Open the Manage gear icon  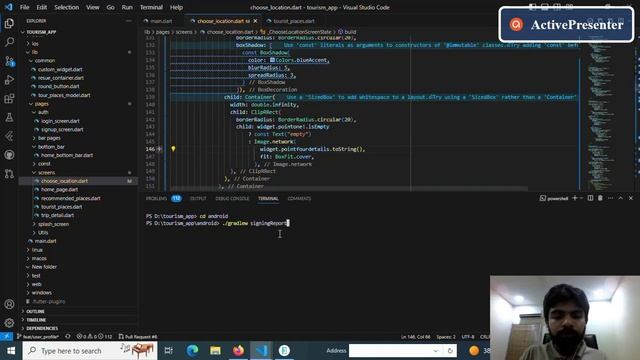pyautogui.click(x=9, y=323)
